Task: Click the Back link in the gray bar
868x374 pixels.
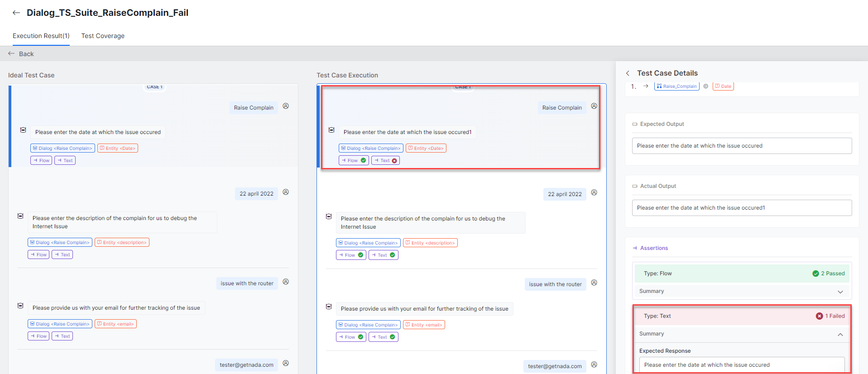Action: click(21, 54)
